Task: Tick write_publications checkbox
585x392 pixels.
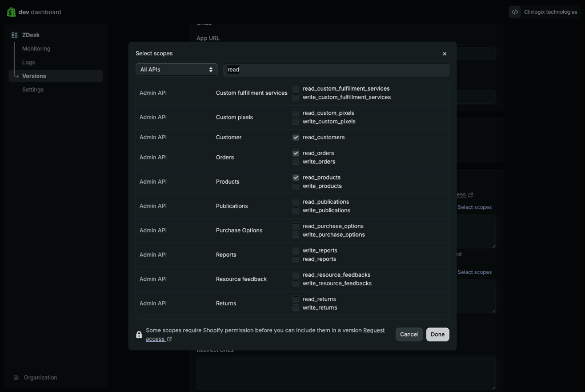Action: (296, 210)
